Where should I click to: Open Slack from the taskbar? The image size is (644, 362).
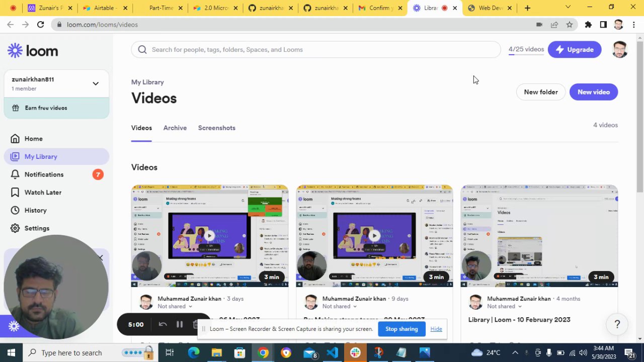pyautogui.click(x=355, y=352)
